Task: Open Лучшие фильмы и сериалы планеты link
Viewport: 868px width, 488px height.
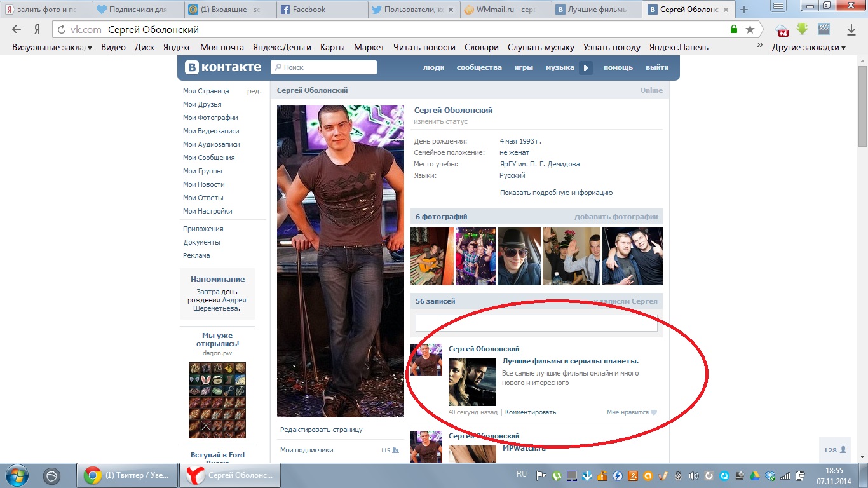Action: tap(570, 362)
